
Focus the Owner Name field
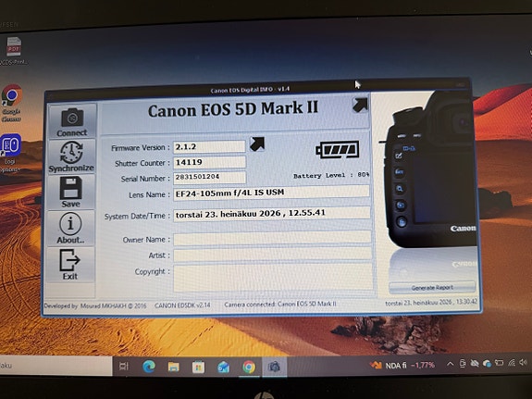point(272,238)
